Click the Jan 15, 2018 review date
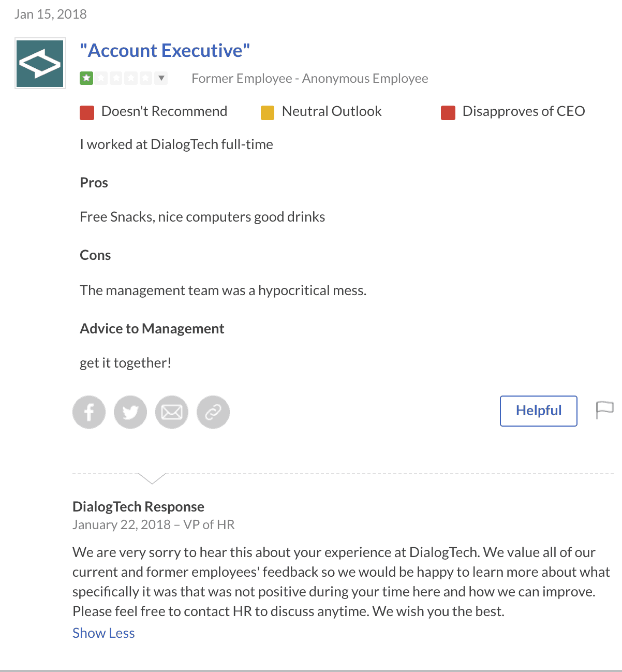This screenshot has width=622, height=672. [x=50, y=14]
